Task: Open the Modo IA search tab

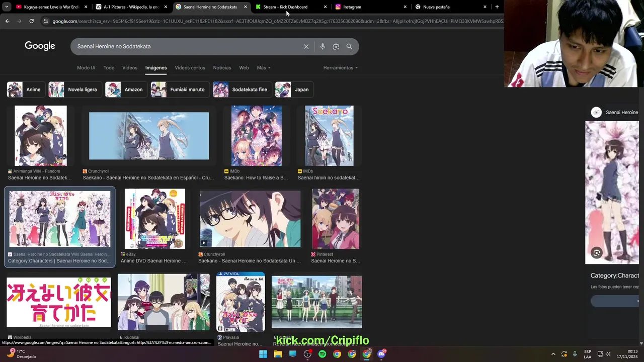Action: 86,68
